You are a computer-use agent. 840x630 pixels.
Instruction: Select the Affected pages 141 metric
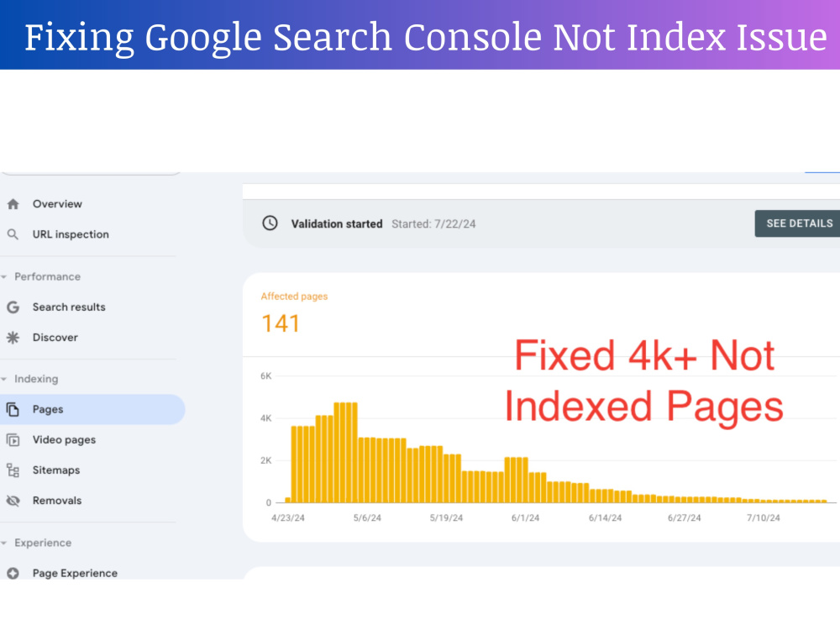pyautogui.click(x=294, y=316)
